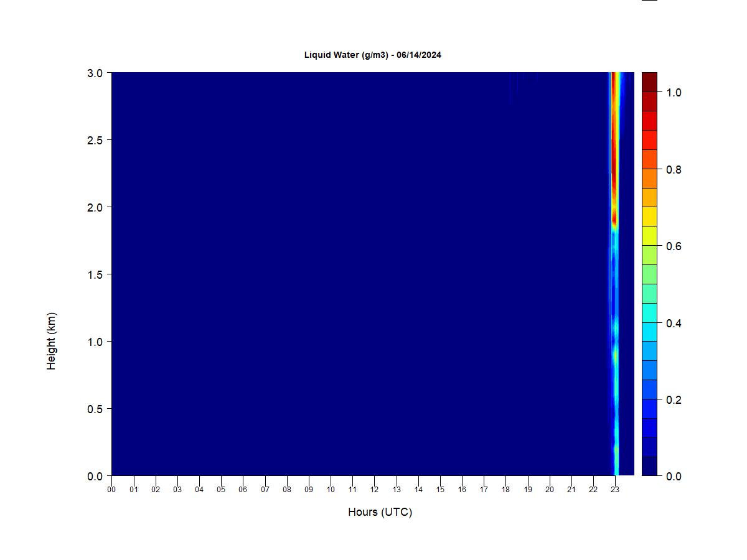
Task: Pick the topmost dark maroon colorbar swatch
Action: [649, 82]
